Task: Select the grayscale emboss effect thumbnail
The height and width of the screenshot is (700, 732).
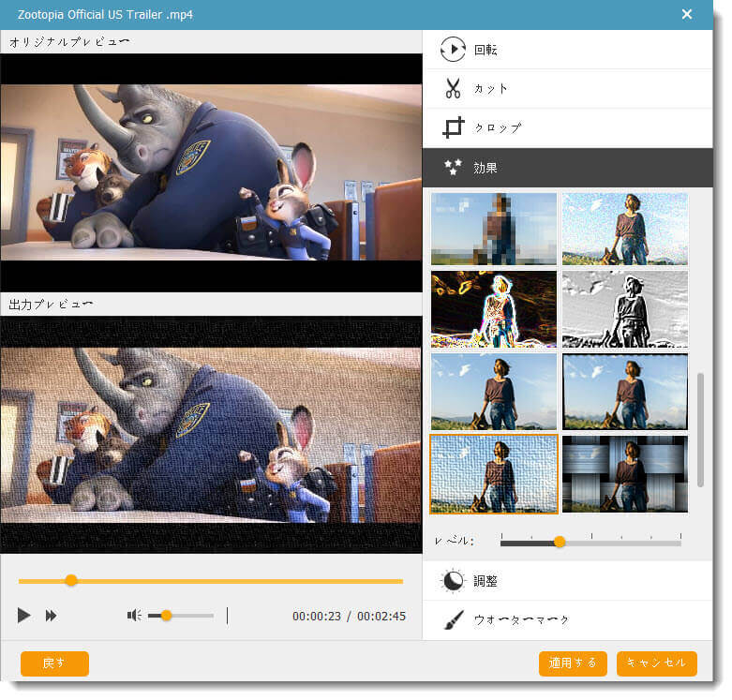Action: (x=624, y=309)
